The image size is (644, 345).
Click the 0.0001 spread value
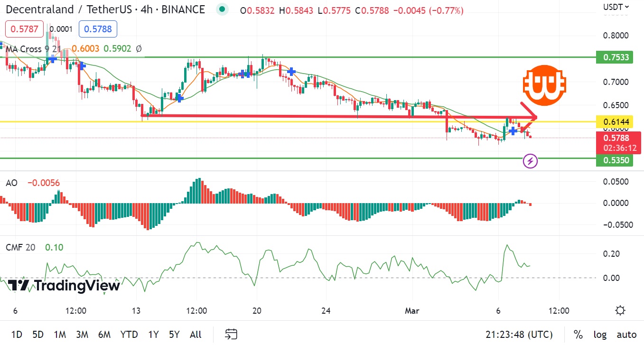pyautogui.click(x=61, y=29)
